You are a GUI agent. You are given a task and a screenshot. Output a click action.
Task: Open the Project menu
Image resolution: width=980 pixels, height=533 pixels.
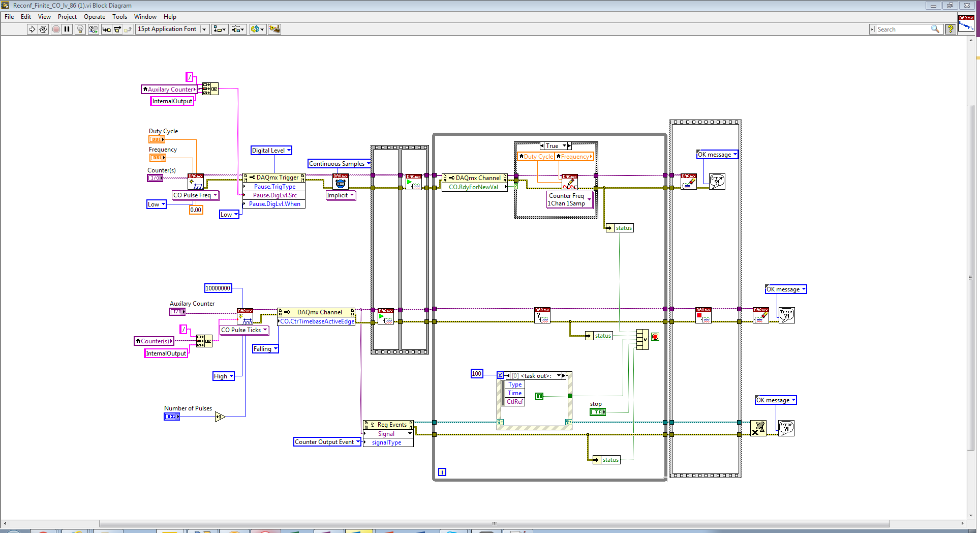(67, 17)
